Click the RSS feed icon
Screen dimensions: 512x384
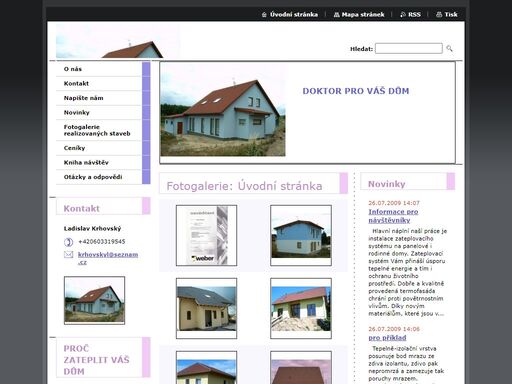[403, 15]
